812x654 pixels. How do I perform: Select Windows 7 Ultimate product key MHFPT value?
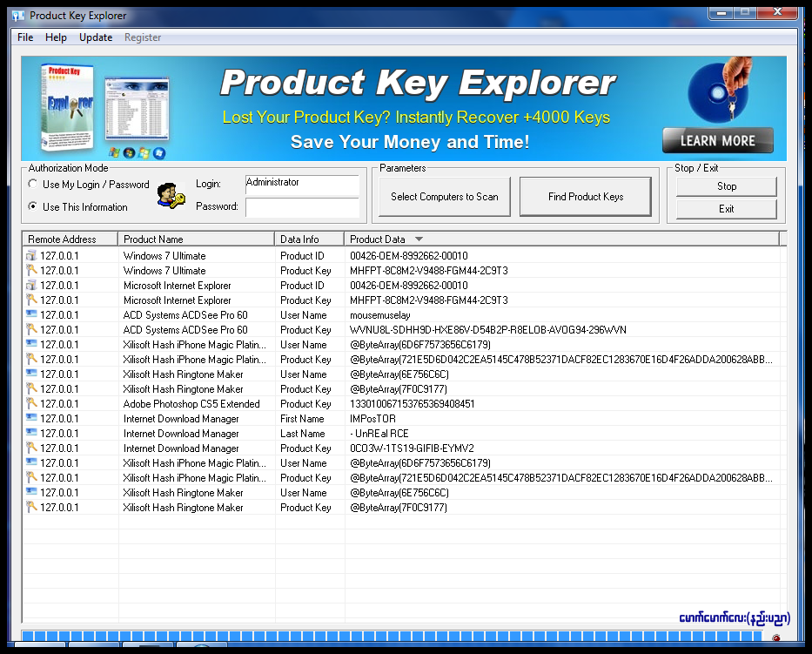[429, 271]
